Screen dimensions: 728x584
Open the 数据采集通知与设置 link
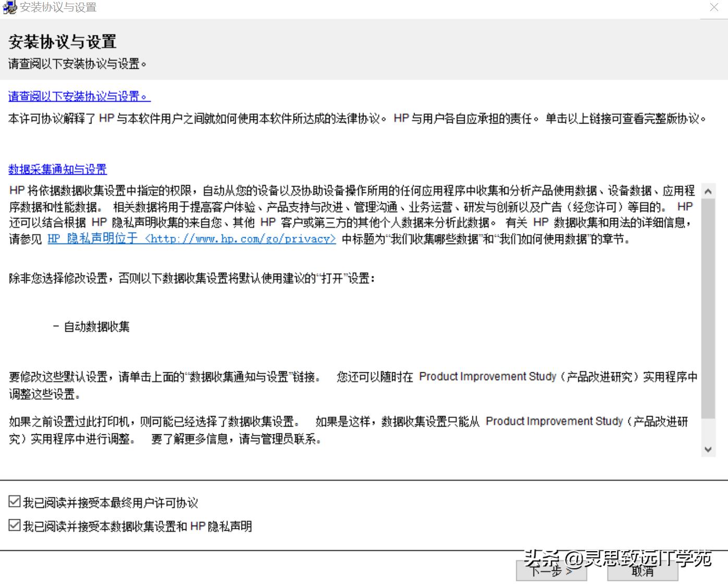click(57, 169)
